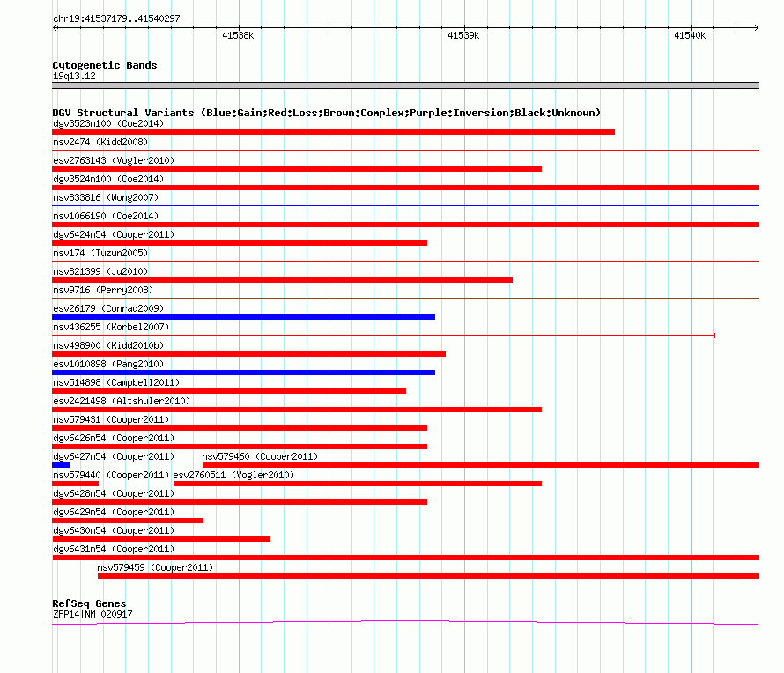This screenshot has width=784, height=673.
Task: Click the short red nsv579440 bar
Action: click(76, 484)
